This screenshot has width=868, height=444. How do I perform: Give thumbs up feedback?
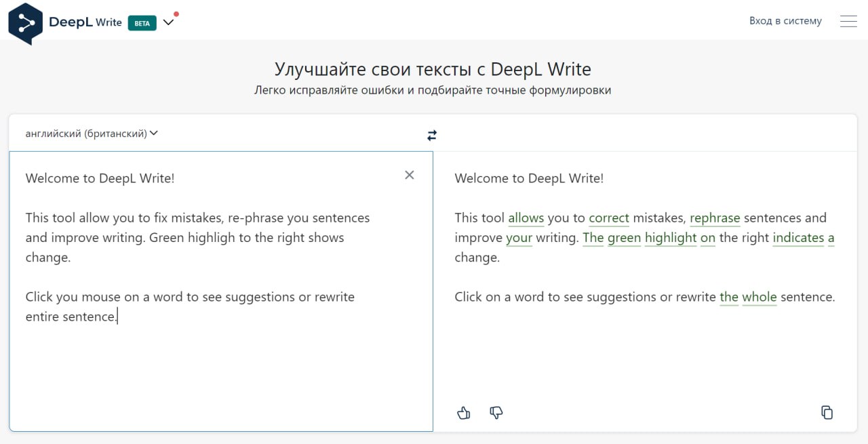[464, 412]
